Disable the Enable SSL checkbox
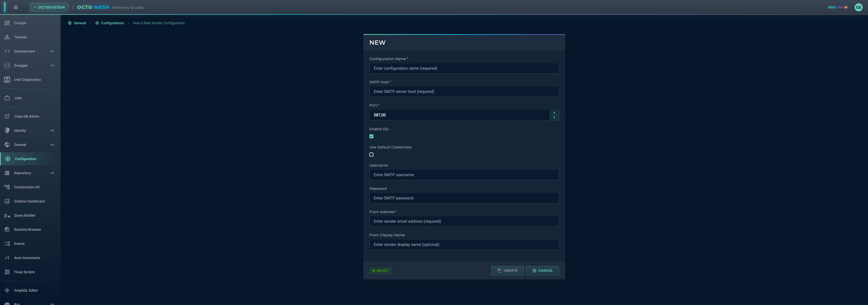The width and height of the screenshot is (868, 305). pos(371,136)
